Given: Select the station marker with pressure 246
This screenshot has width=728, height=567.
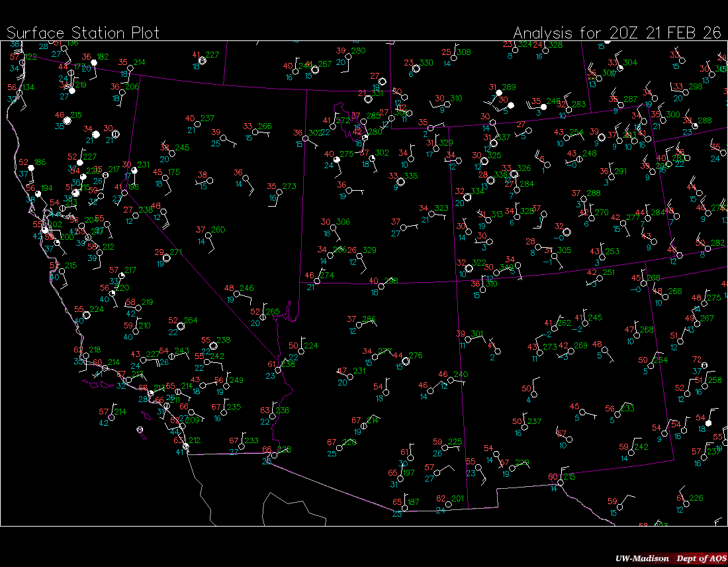Looking at the screenshot, I should [238, 293].
